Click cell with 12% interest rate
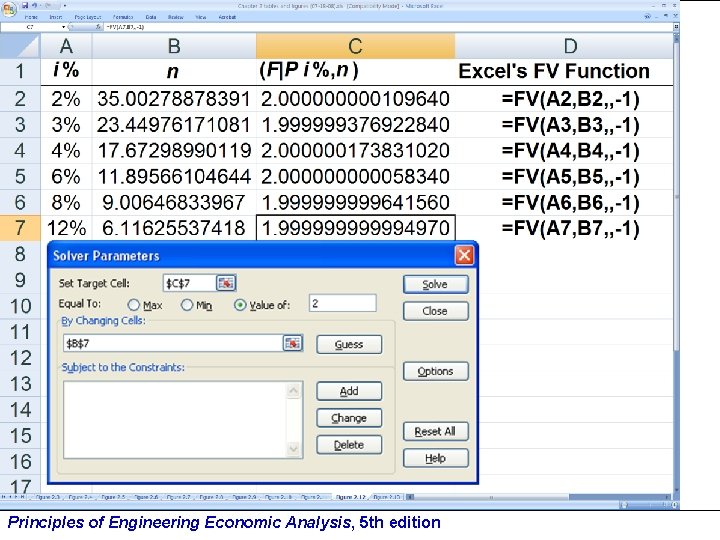Image resolution: width=720 pixels, height=540 pixels. coord(66,228)
